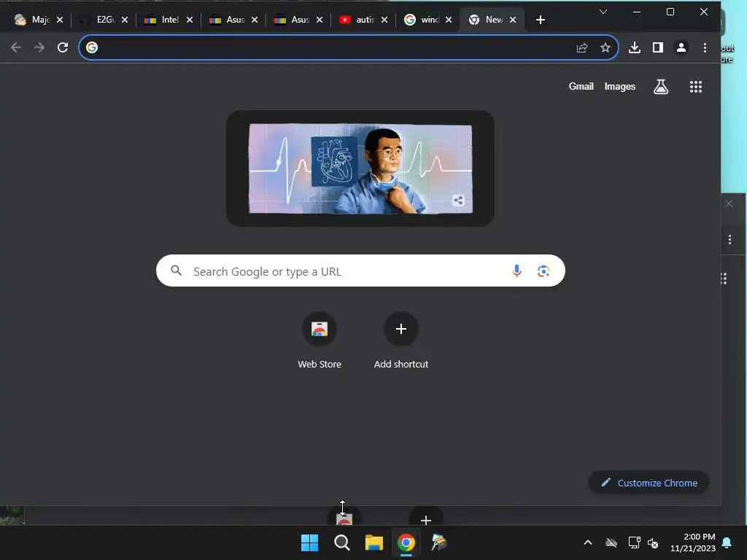
Task: Open File Explorer from taskbar
Action: [374, 542]
